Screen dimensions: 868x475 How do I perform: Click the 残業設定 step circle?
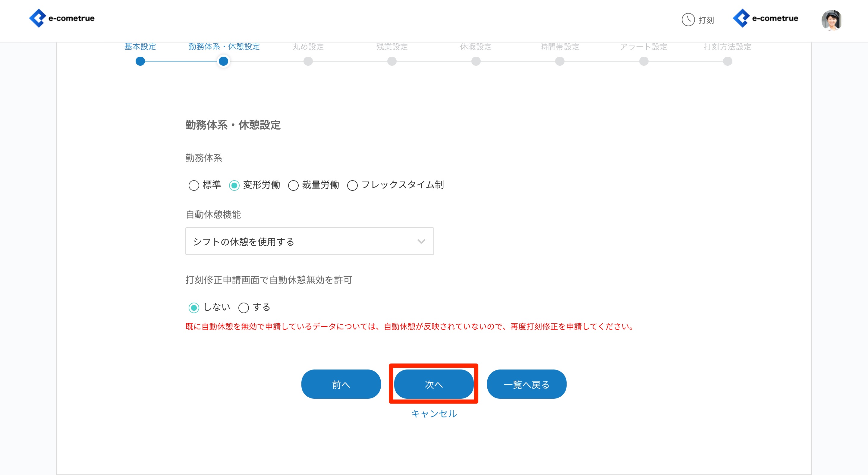(x=392, y=61)
